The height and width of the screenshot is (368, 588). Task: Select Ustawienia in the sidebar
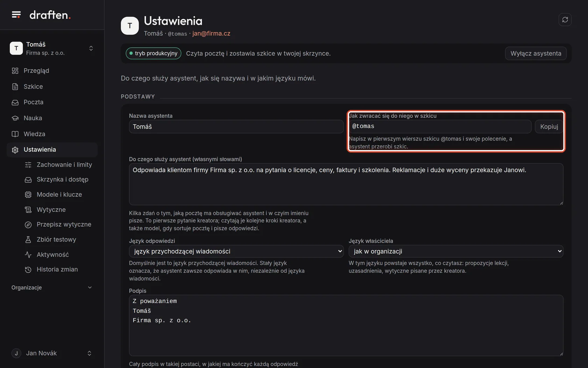click(52, 150)
